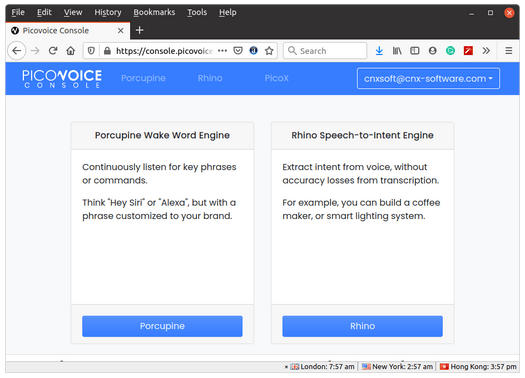This screenshot has height=378, width=525.
Task: View site security padlock details
Action: 107,51
